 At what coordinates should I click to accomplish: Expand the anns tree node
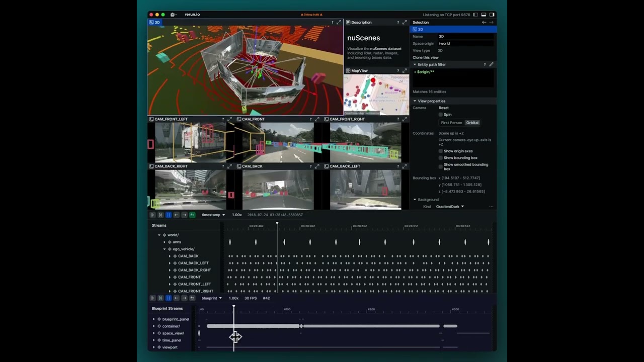point(165,242)
